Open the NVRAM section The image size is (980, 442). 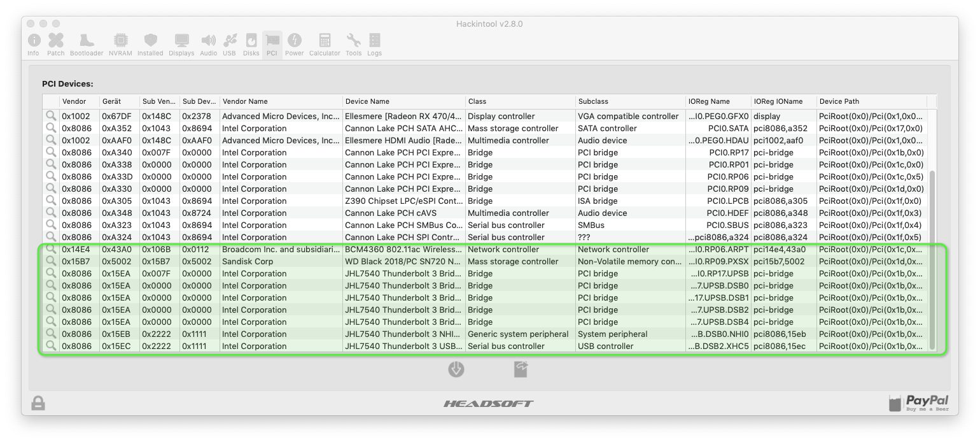click(120, 45)
